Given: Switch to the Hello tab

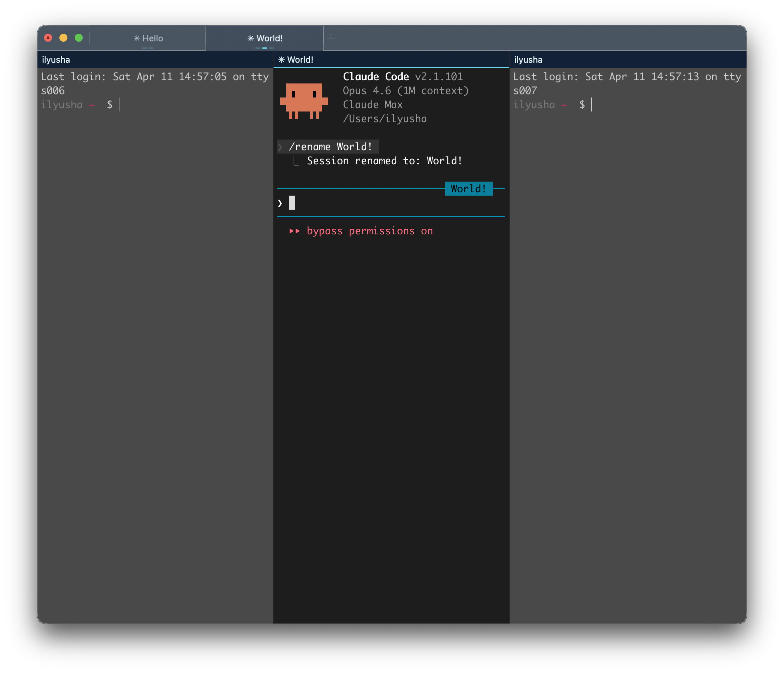Looking at the screenshot, I should [x=148, y=38].
